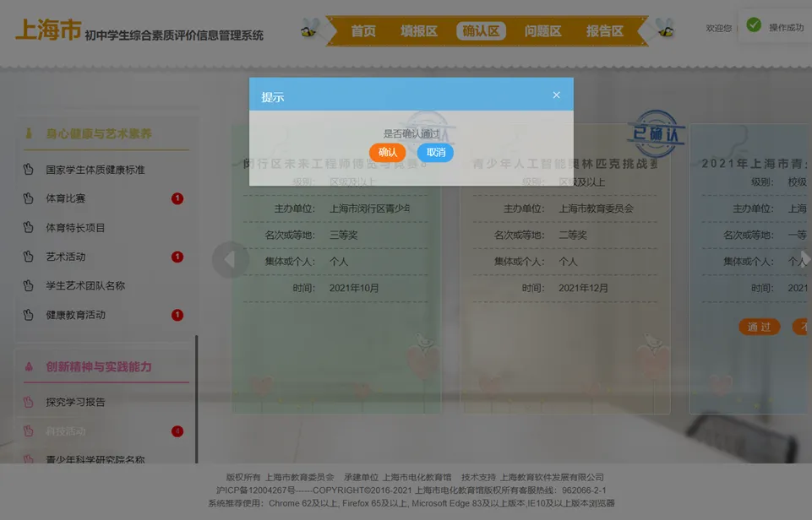This screenshot has height=520, width=812.
Task: Click the red badge next to 艺术活动
Action: click(177, 257)
